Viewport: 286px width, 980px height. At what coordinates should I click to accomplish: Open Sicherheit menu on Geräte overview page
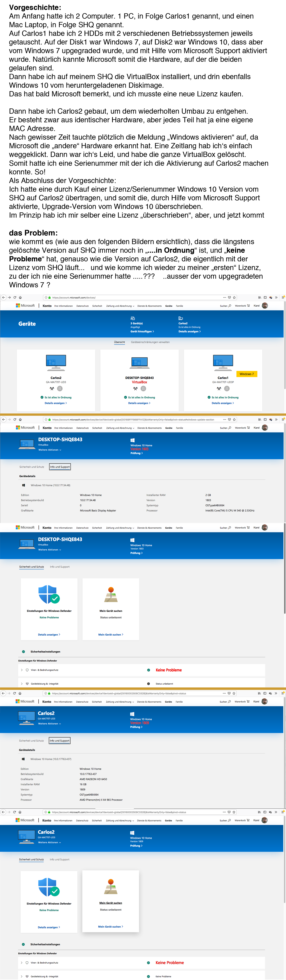point(97,306)
